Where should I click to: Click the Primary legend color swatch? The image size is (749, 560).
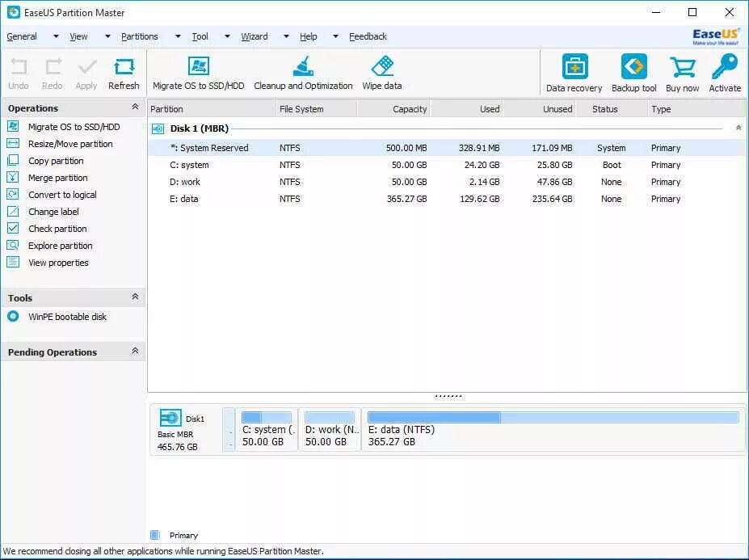click(x=155, y=535)
